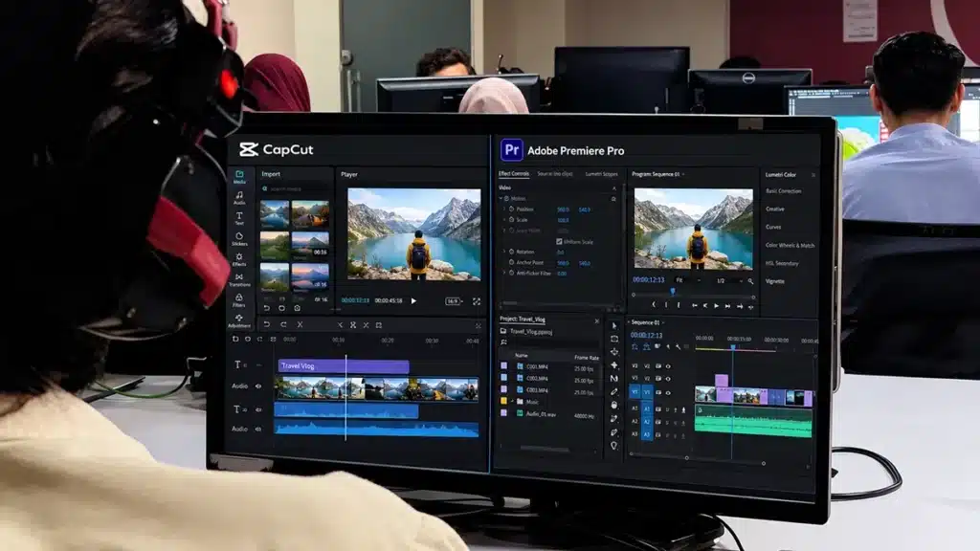Expand the Anti-flicker Filter property arrow
980x551 pixels.
[505, 273]
